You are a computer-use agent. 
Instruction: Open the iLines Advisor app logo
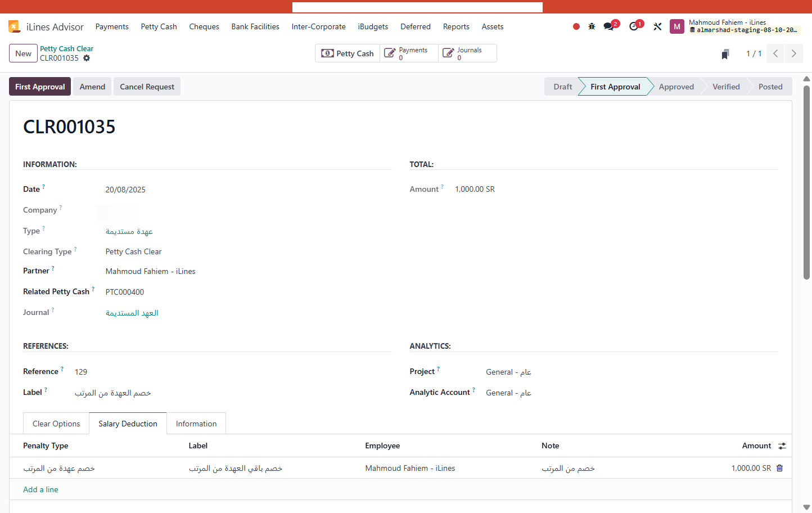point(15,26)
